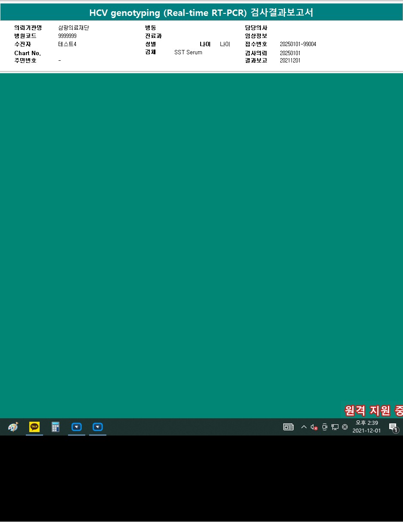Launch the Calculator taskbar icon
403x532 pixels.
tap(56, 427)
